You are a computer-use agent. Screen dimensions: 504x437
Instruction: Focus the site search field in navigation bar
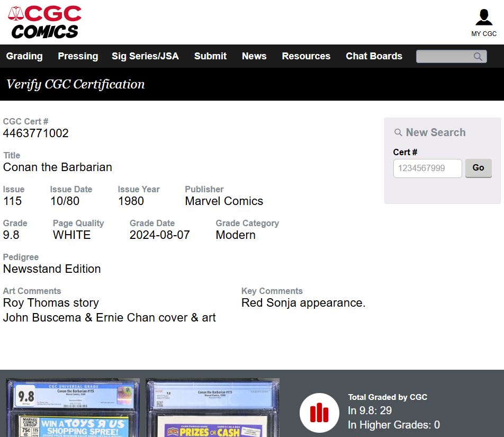pos(444,57)
